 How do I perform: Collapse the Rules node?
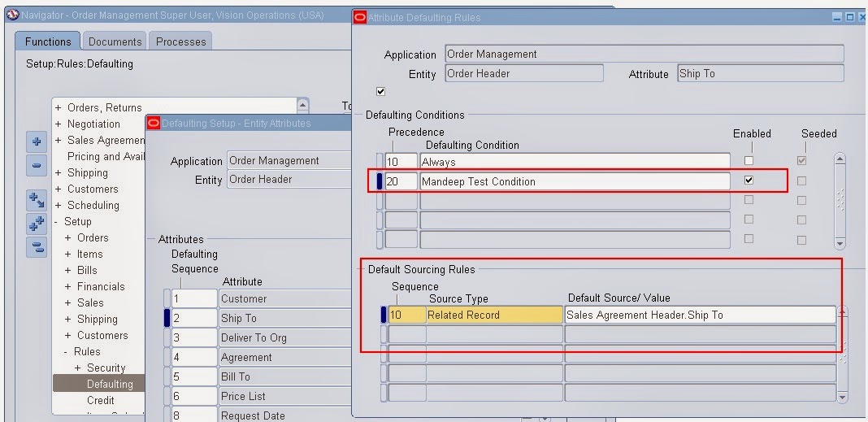point(66,351)
